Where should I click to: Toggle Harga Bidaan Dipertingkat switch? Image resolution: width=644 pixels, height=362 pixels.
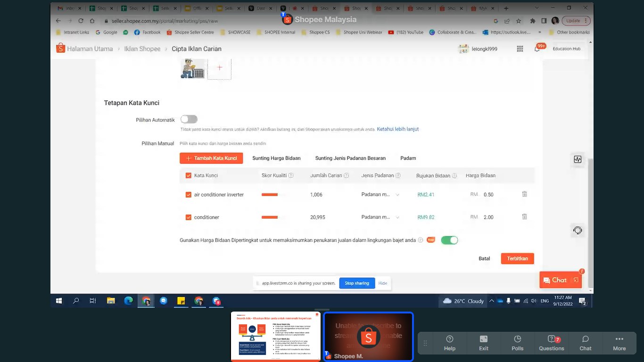point(449,240)
